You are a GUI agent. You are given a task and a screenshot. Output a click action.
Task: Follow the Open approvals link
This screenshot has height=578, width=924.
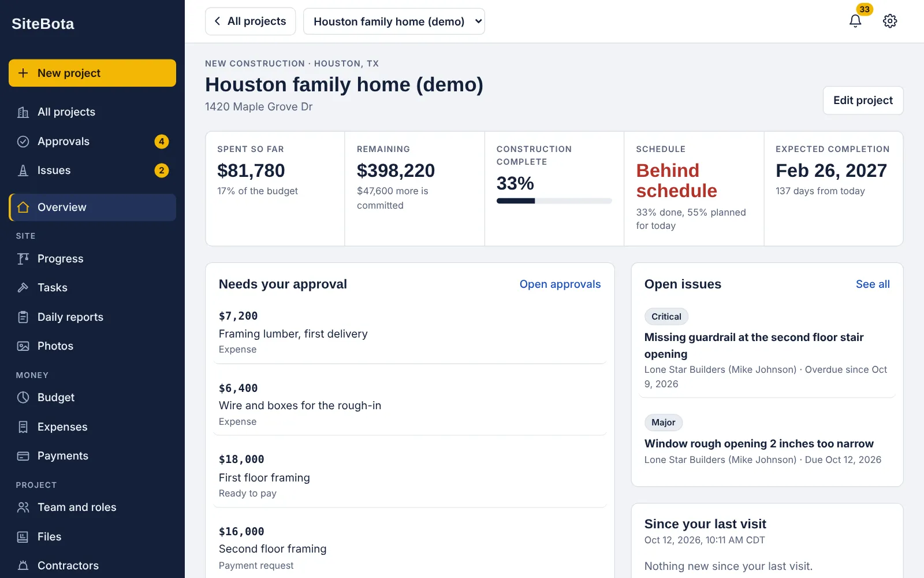(560, 284)
